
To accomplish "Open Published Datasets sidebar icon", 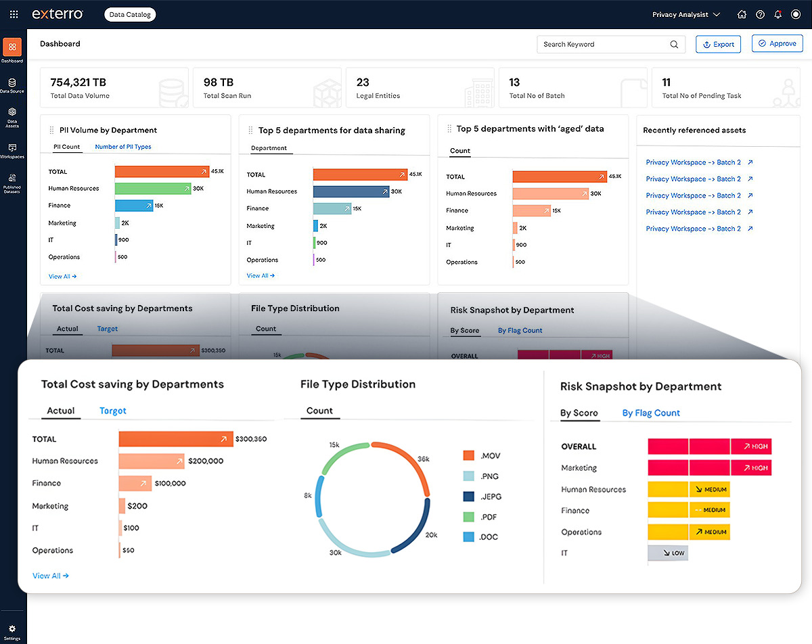I will pos(12,183).
